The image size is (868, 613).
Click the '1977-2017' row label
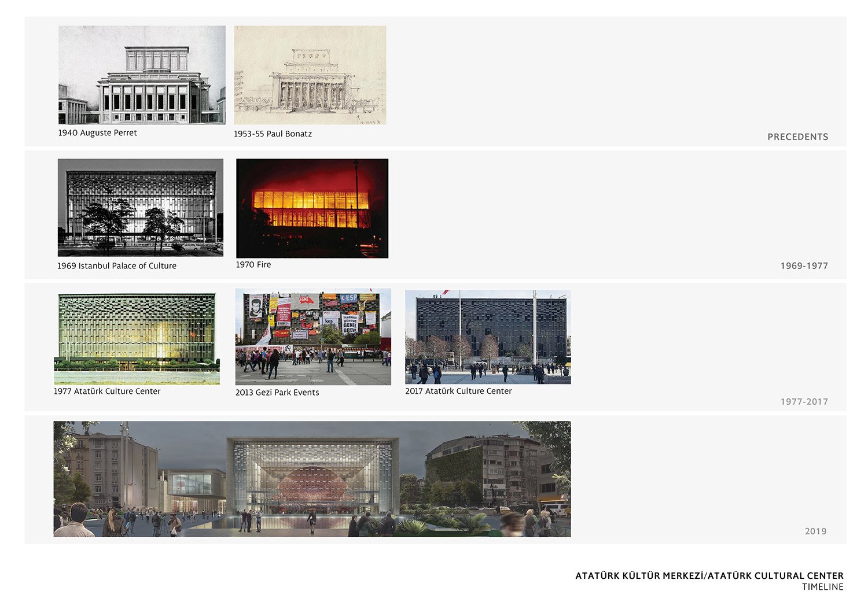804,401
